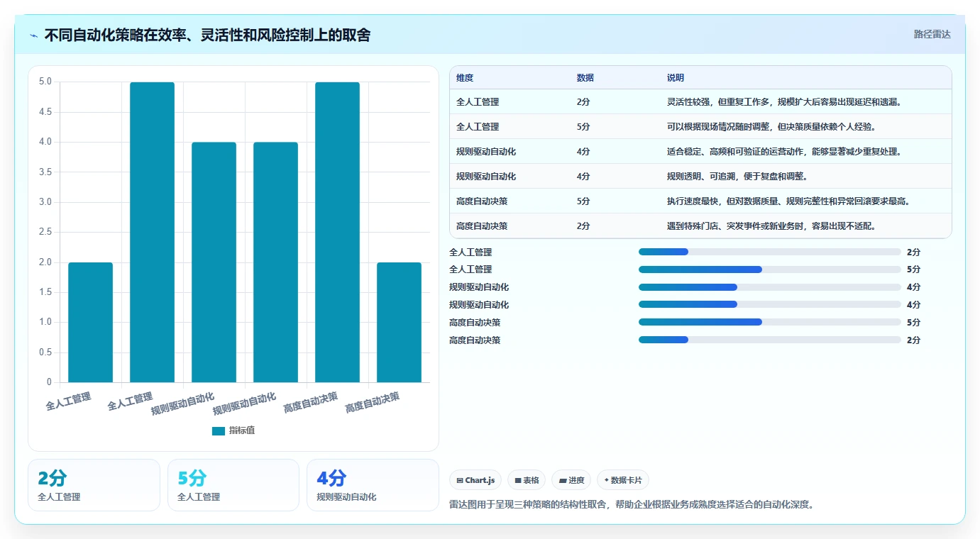The width and height of the screenshot is (980, 539).
Task: Select the 高度自动决策 bar with value 5
Action: click(337, 233)
